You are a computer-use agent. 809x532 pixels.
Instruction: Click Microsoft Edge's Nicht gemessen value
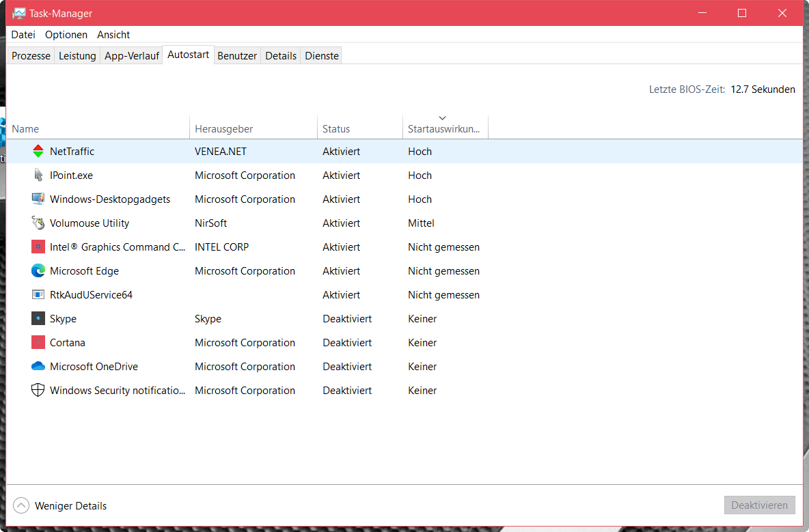click(x=443, y=270)
